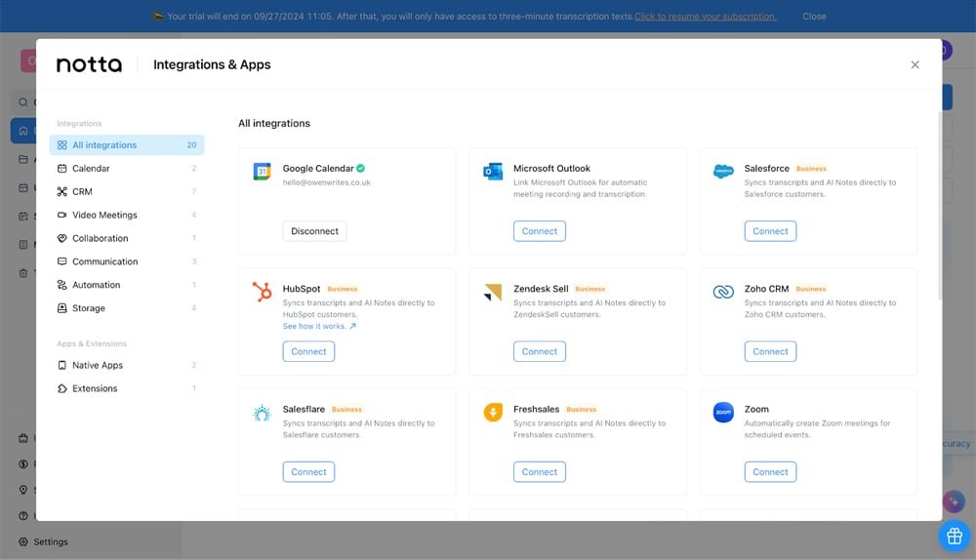Connect the Salesflare integration
This screenshot has height=560, width=976.
point(308,472)
